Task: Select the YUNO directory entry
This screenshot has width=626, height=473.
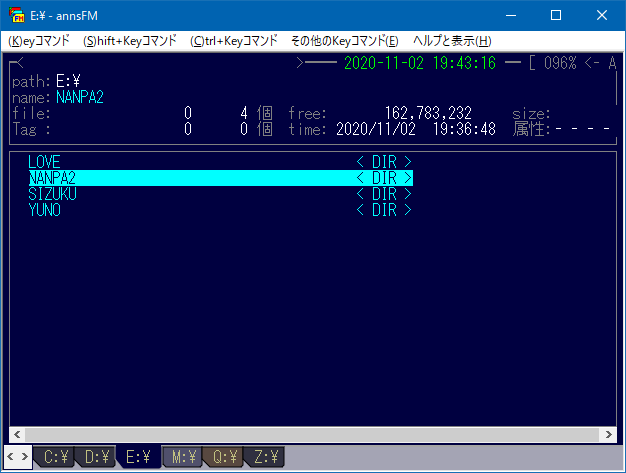Action: pyautogui.click(x=220, y=210)
